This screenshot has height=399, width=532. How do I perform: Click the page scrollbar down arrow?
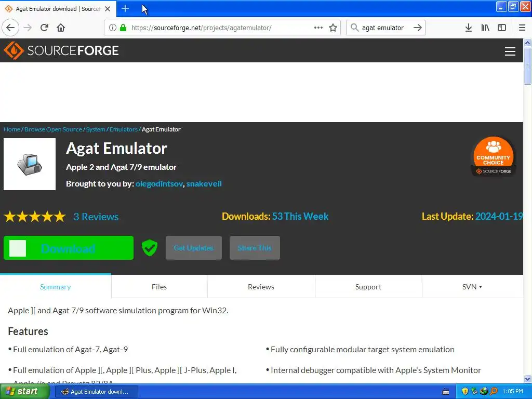click(528, 379)
